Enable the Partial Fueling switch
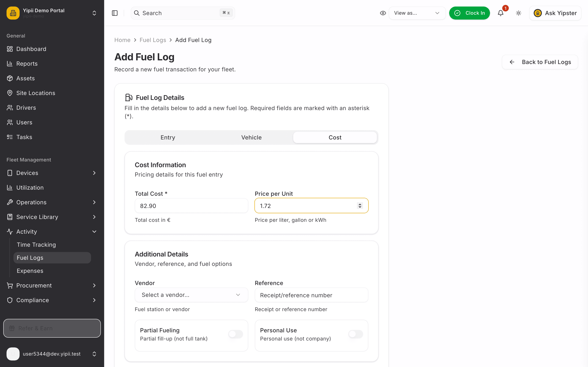Viewport: 588px width, 367px height. [235, 334]
